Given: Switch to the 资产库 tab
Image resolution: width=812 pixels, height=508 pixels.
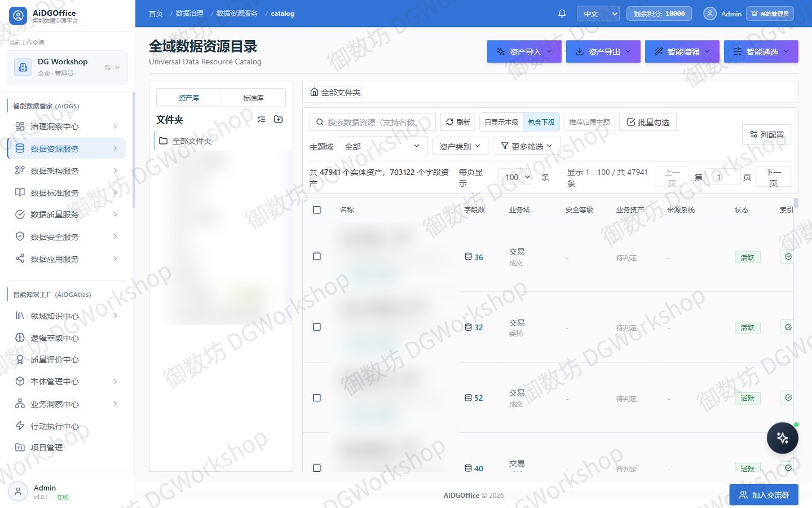Looking at the screenshot, I should [189, 98].
